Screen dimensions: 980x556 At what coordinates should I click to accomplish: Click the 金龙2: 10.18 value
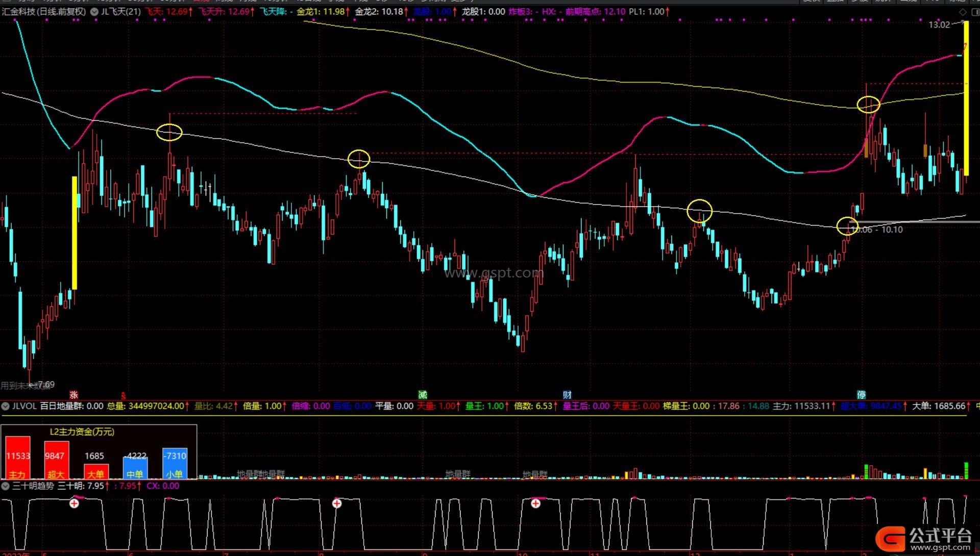(x=381, y=11)
